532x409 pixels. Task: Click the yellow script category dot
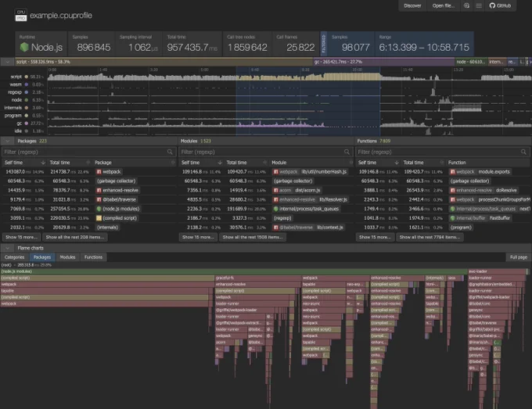point(27,77)
